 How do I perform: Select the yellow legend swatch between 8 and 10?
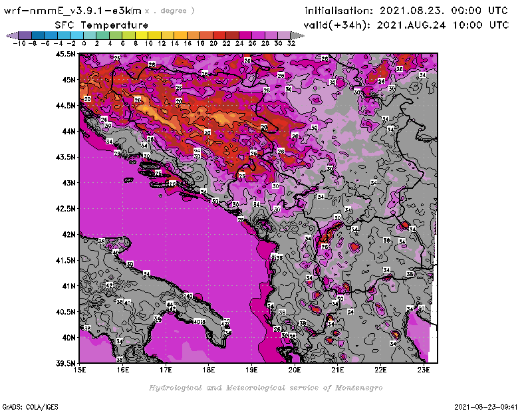pos(142,35)
